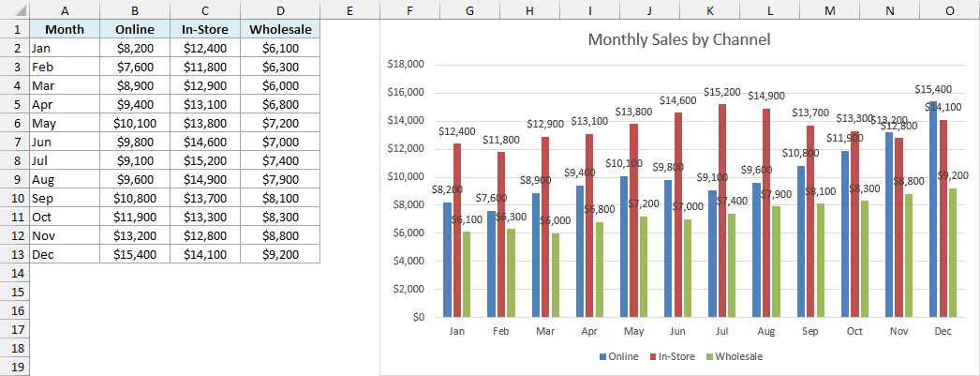Click the Jun category label on chart axis

(x=678, y=332)
